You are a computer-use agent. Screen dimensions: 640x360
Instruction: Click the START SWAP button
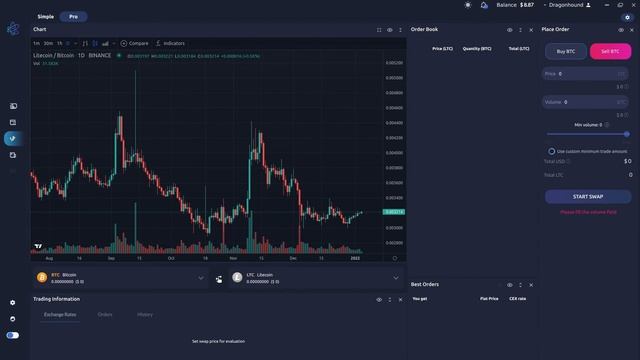(x=588, y=197)
